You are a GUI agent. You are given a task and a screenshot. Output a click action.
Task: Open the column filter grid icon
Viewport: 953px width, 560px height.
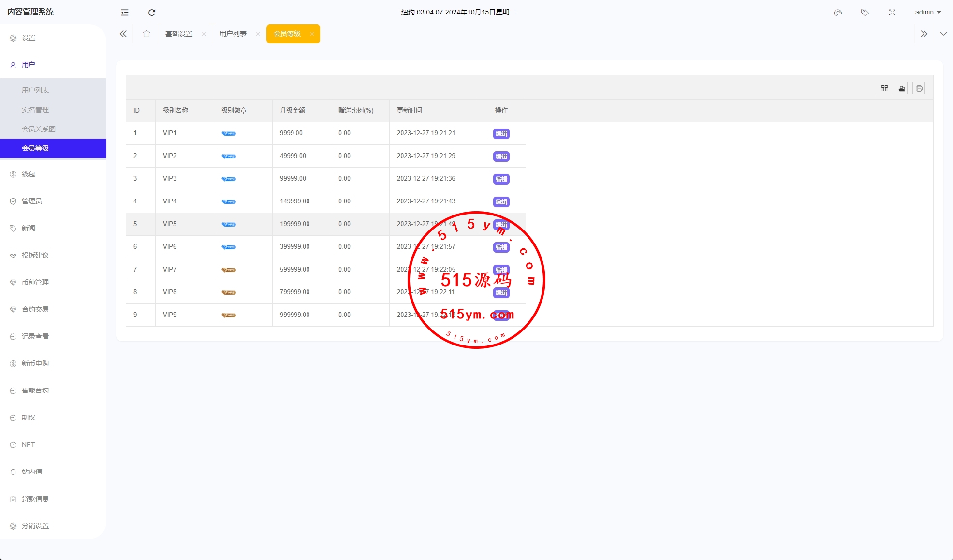[x=884, y=88]
